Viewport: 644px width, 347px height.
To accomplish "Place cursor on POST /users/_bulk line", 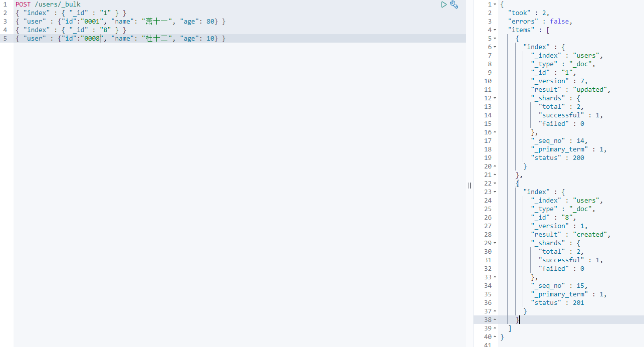I will tap(48, 5).
